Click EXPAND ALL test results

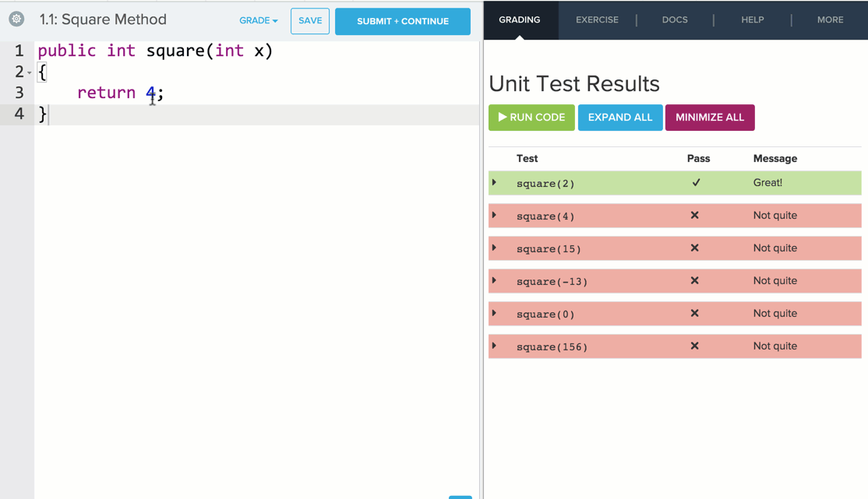[x=620, y=118]
